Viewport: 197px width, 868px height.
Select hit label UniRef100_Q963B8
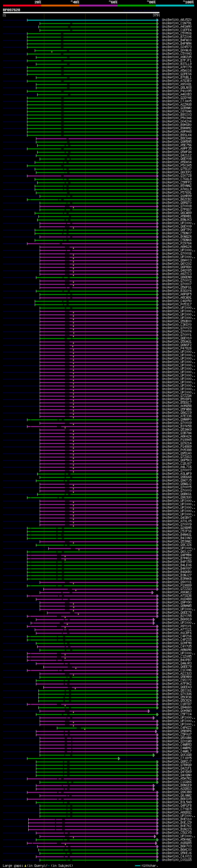click(176, 792)
